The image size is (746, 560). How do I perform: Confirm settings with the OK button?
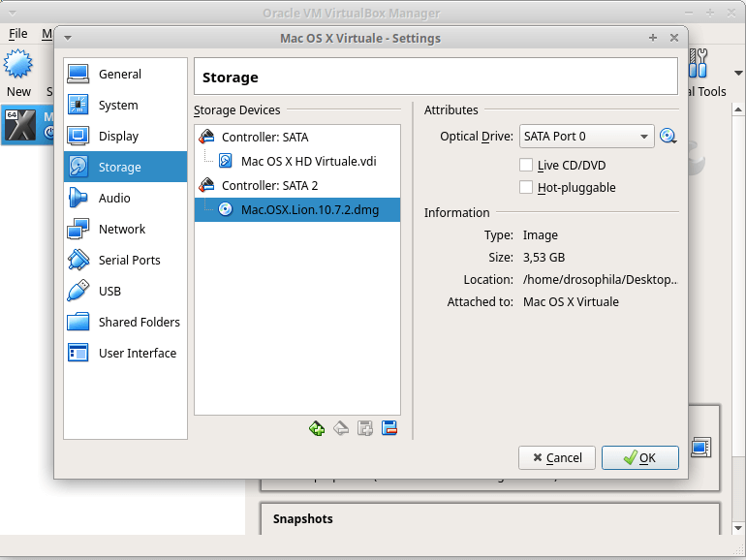click(639, 457)
